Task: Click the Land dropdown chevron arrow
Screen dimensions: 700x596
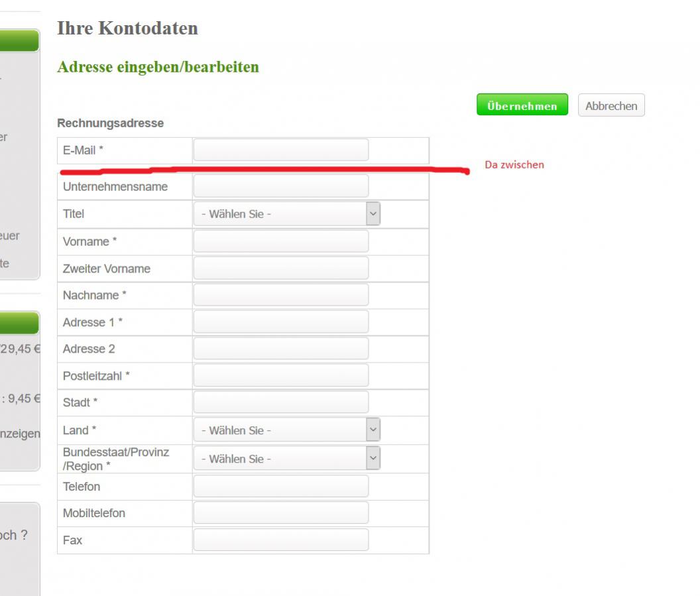Action: (x=373, y=430)
